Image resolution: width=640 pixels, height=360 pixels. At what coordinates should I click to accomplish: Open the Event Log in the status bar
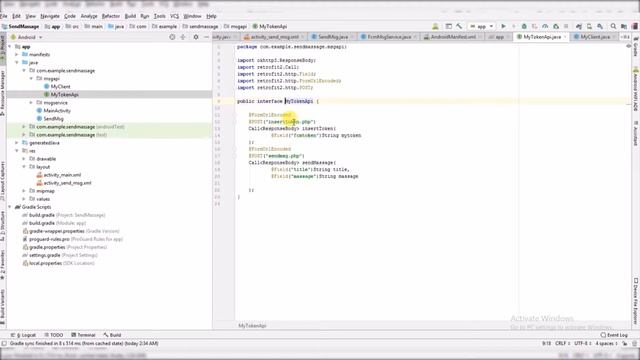(614, 335)
